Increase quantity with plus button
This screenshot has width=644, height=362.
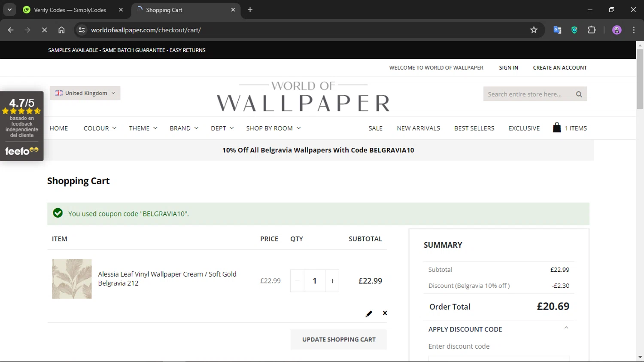(x=332, y=281)
